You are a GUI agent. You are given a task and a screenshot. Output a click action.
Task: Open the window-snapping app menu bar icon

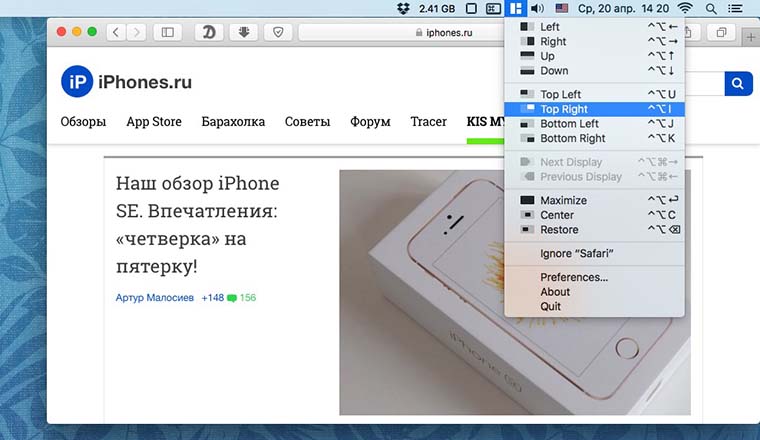pyautogui.click(x=516, y=8)
